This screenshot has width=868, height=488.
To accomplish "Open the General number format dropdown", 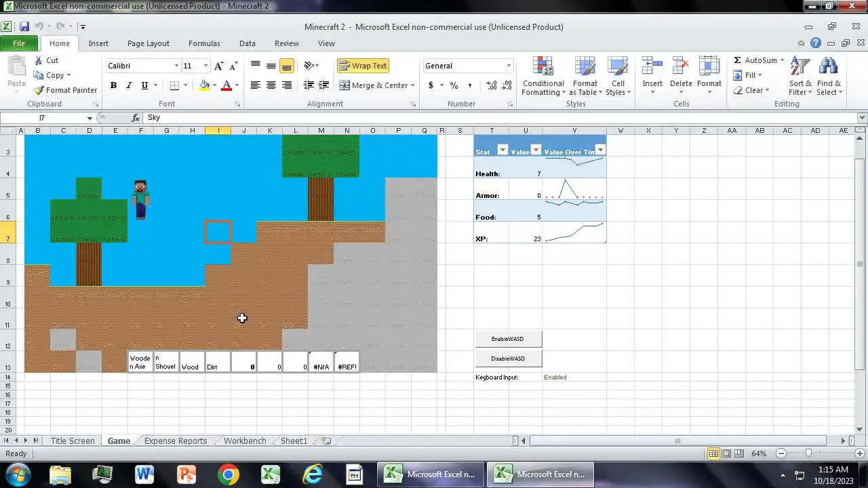I will [509, 66].
